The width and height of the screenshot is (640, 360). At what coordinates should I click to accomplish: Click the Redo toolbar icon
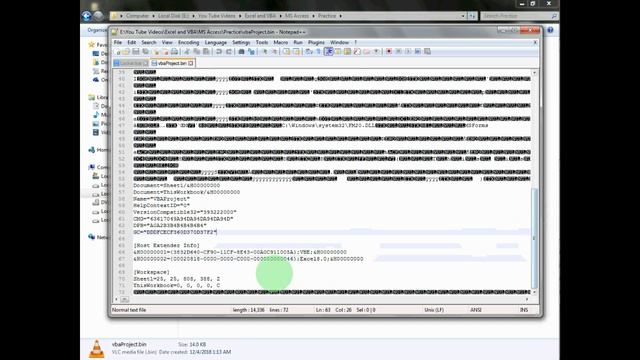pos(229,51)
